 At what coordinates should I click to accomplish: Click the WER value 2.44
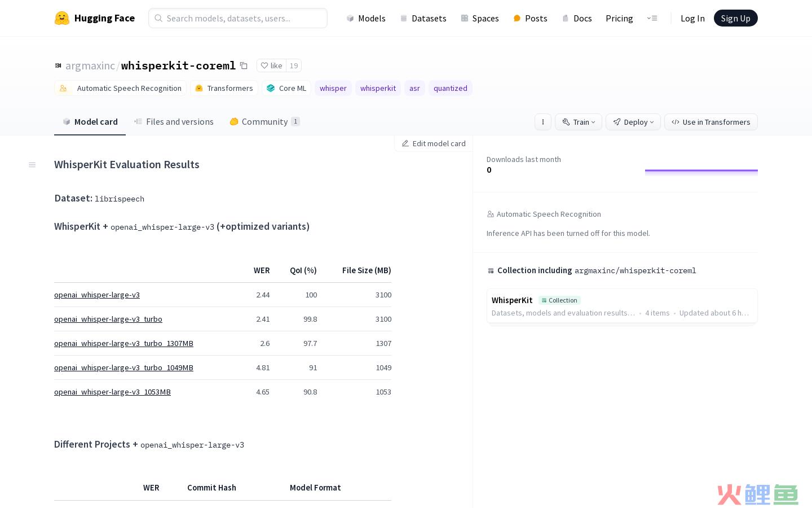coord(263,295)
